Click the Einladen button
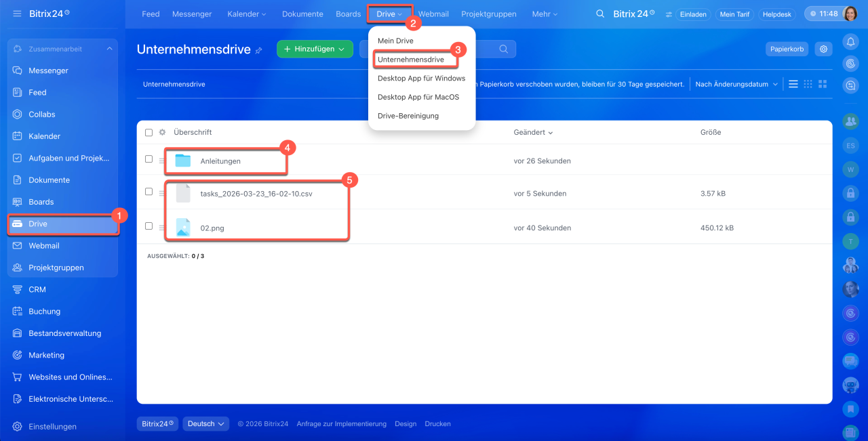The width and height of the screenshot is (868, 441). click(692, 14)
